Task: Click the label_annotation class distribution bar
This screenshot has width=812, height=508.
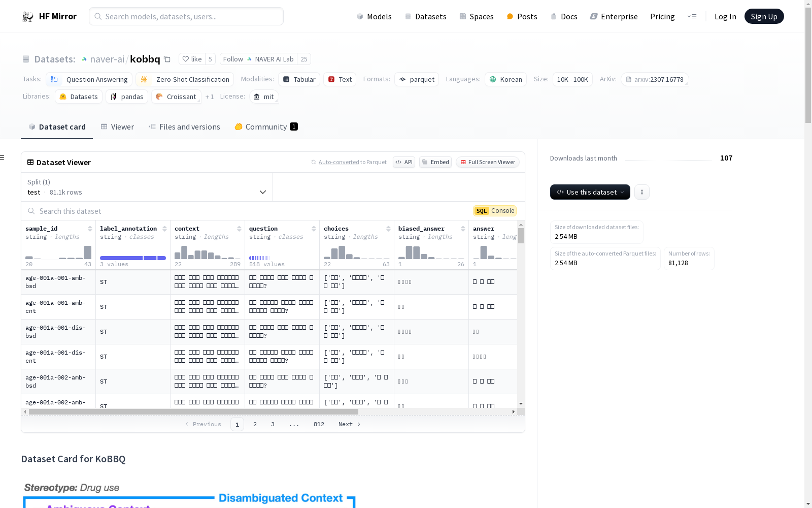Action: pyautogui.click(x=133, y=258)
